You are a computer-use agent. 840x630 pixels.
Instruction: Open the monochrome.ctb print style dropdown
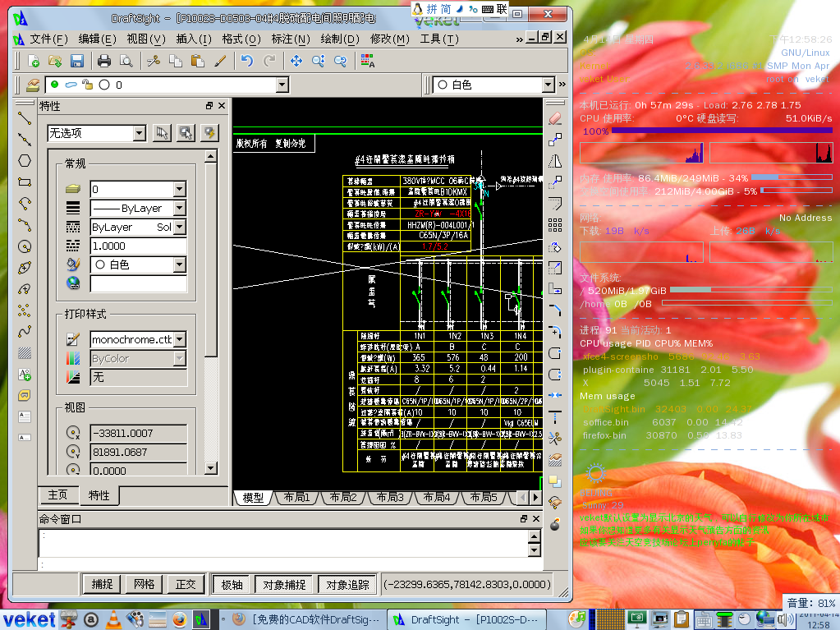[180, 339]
